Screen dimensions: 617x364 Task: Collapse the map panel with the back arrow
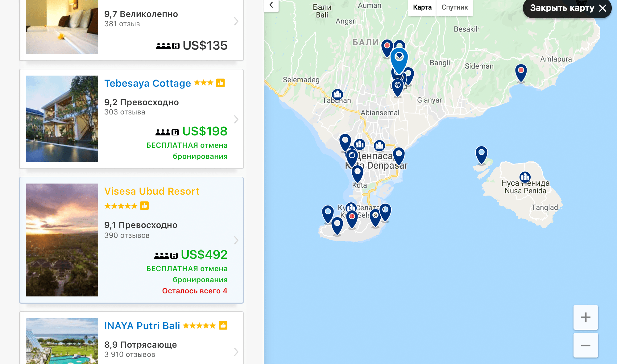tap(271, 5)
